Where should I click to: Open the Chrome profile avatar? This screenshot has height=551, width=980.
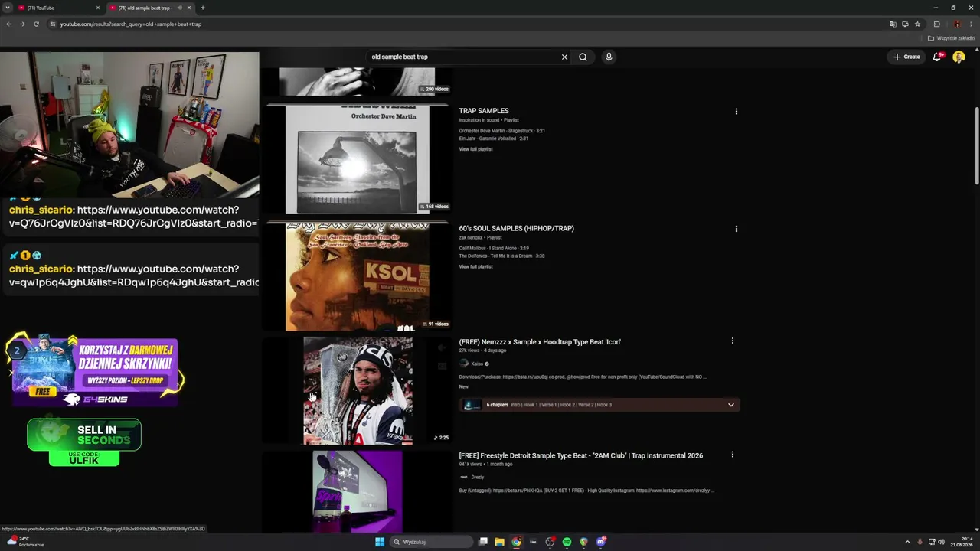point(957,24)
